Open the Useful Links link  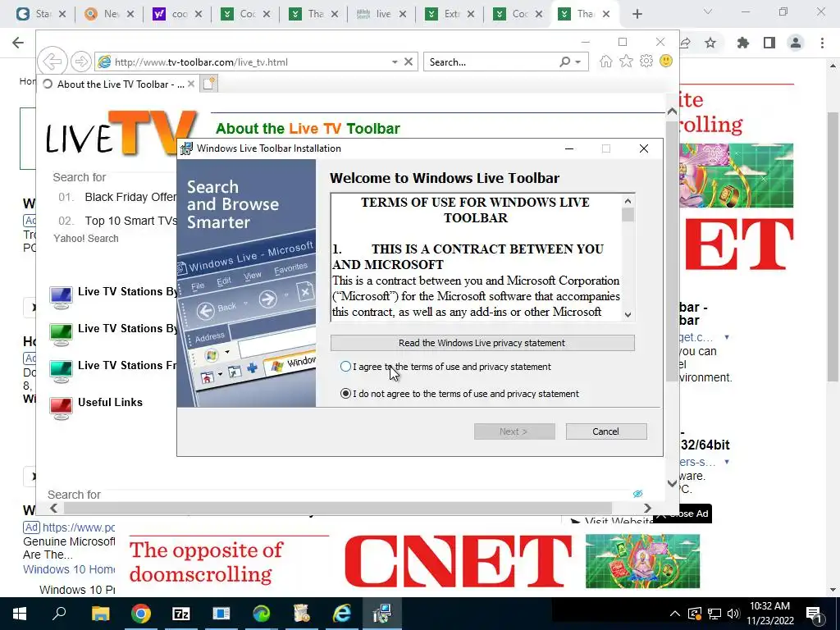pos(111,402)
